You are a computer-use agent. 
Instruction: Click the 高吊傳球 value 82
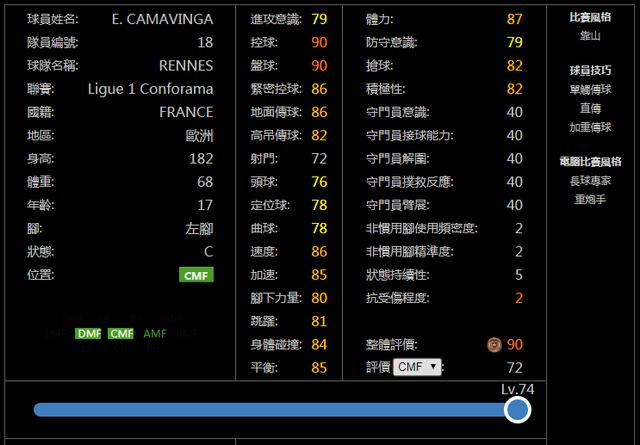(x=319, y=136)
